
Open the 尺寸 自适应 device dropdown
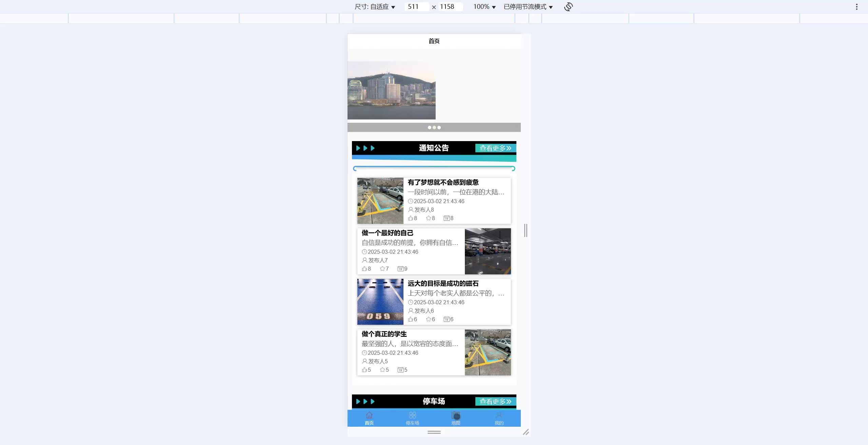tap(375, 7)
